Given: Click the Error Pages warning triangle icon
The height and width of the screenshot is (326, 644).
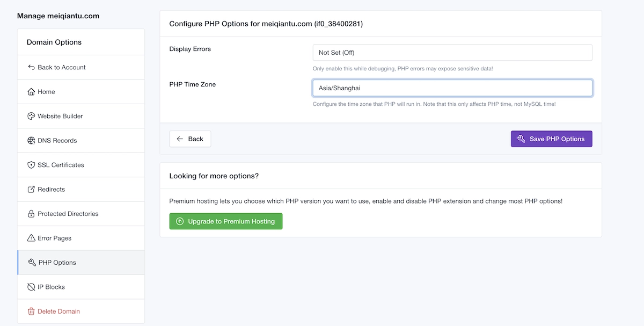Looking at the screenshot, I should pyautogui.click(x=31, y=238).
